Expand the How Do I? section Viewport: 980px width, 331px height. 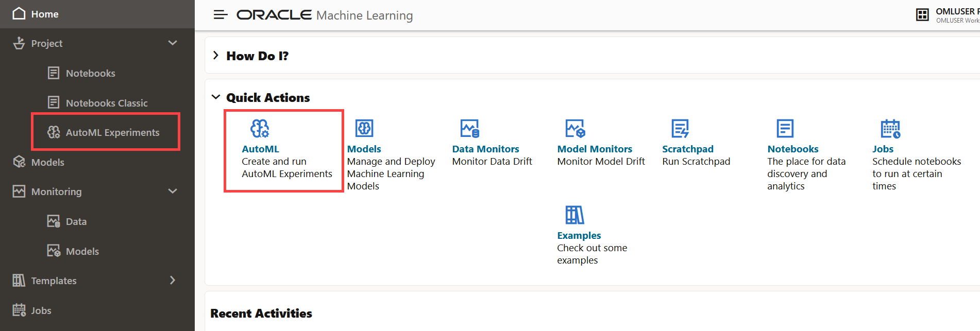click(216, 55)
